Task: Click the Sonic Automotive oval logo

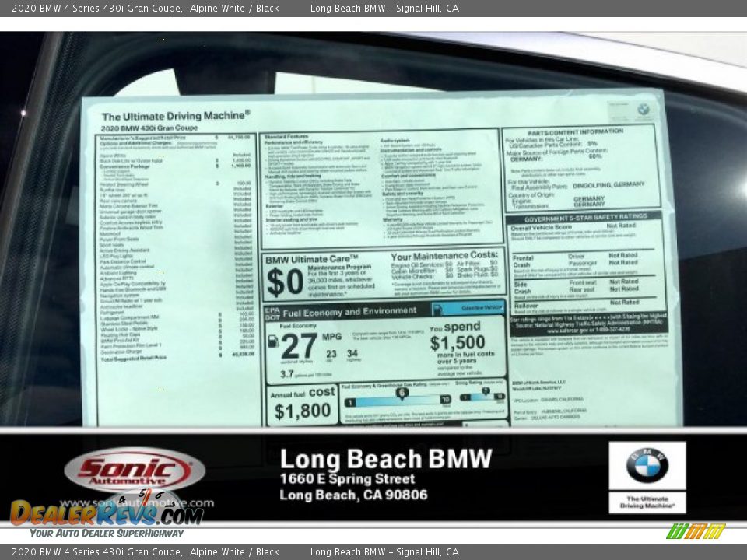Action: (x=135, y=470)
